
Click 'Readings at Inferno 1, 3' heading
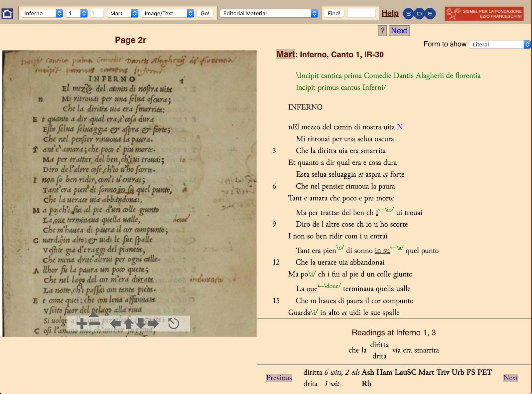coord(394,332)
